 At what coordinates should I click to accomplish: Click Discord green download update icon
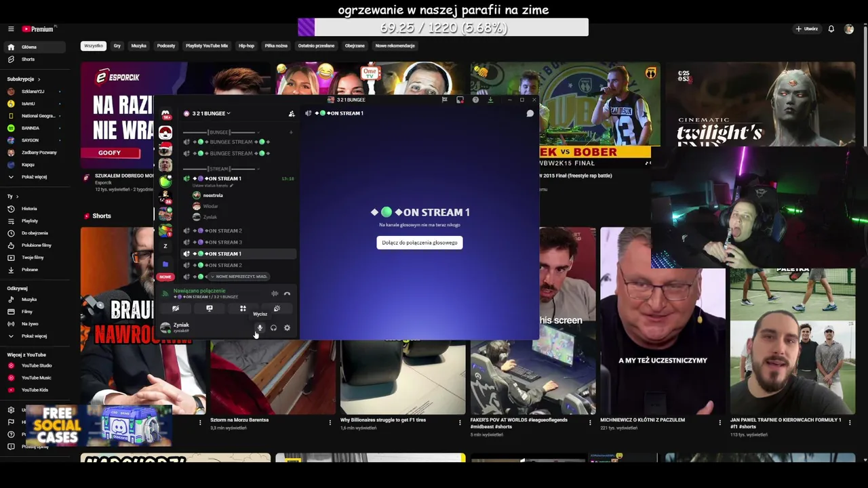pyautogui.click(x=490, y=100)
